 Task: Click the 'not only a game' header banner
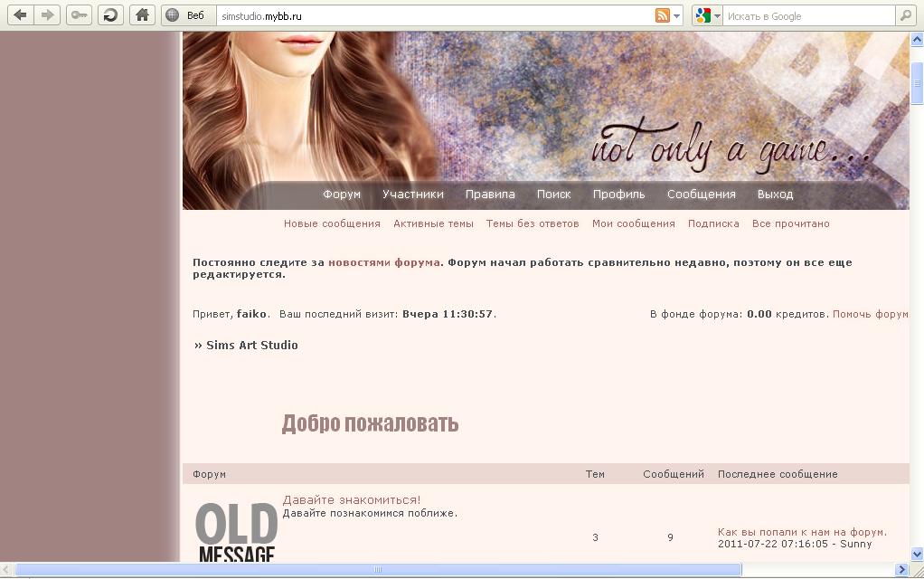(546, 120)
